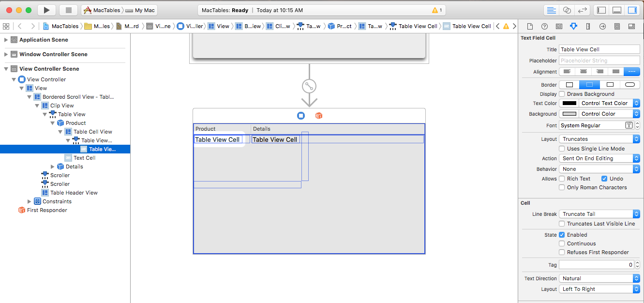Check the Draws Background option
Image resolution: width=644 pixels, height=303 pixels.
(x=561, y=94)
